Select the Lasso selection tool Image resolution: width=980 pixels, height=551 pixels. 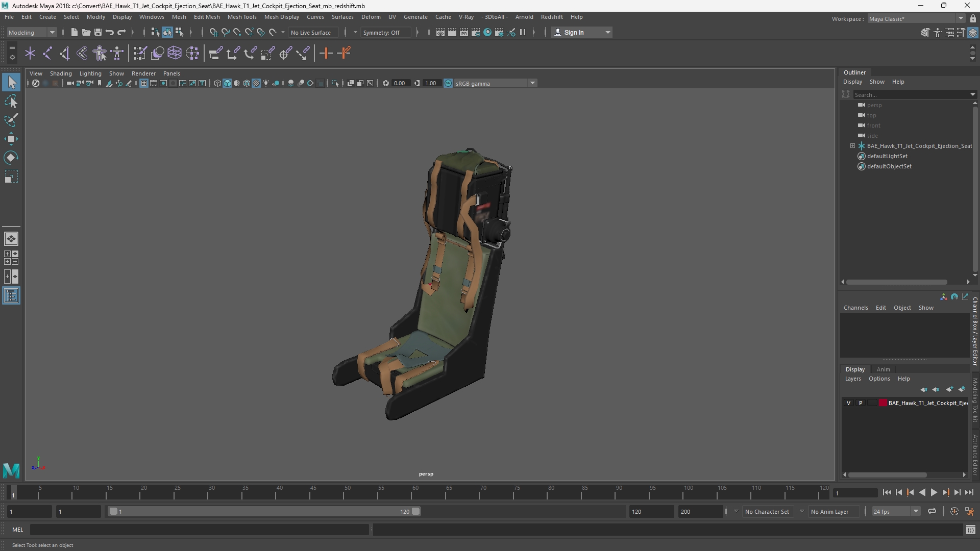[x=11, y=102]
